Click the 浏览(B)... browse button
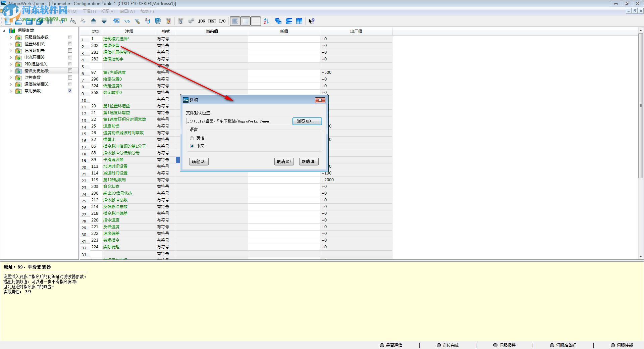 [307, 121]
